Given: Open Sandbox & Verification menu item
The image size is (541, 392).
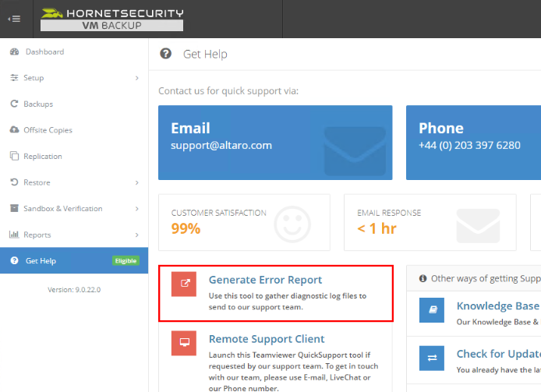Looking at the screenshot, I should (74, 208).
